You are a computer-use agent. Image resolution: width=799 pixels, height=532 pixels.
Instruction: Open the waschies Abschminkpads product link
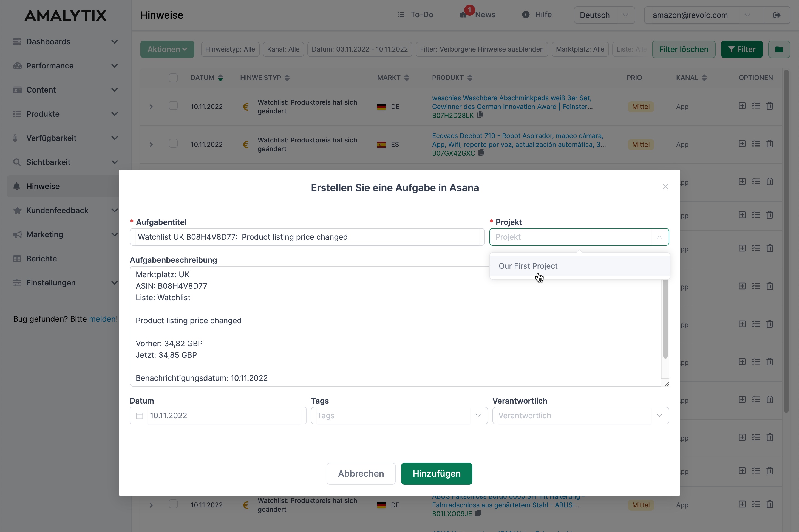coord(512,102)
